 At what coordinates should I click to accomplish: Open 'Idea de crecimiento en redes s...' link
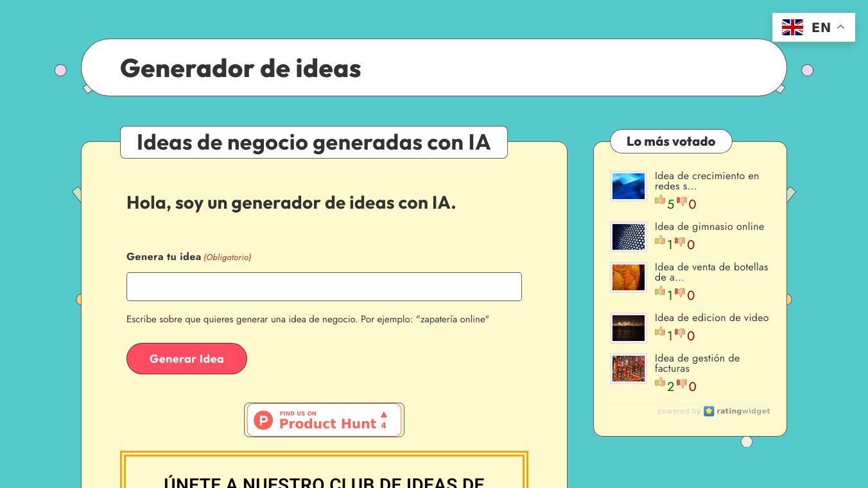707,181
